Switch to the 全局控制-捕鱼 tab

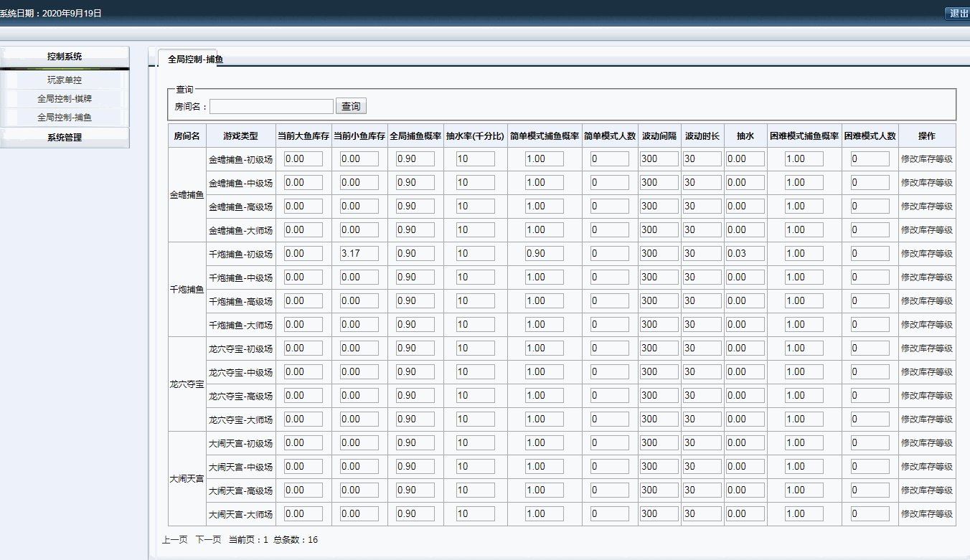(x=190, y=60)
